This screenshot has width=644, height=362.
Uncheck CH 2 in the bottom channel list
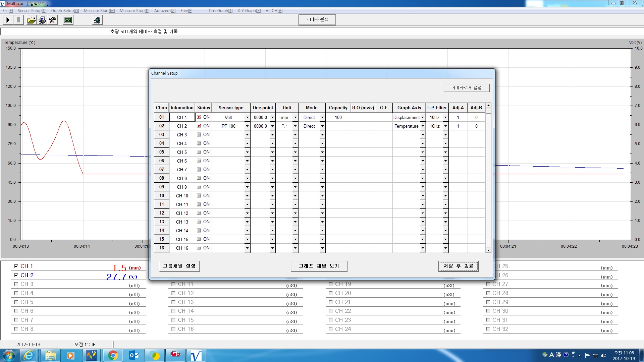coord(16,275)
